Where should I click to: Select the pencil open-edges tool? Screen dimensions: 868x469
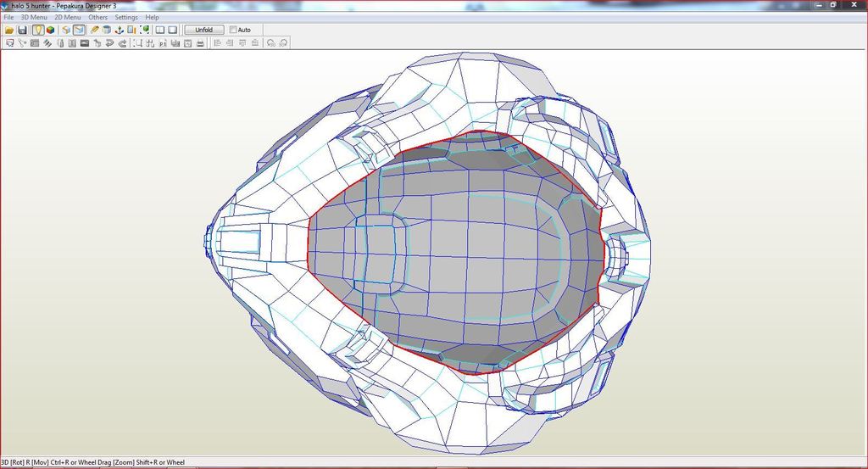pyautogui.click(x=94, y=30)
